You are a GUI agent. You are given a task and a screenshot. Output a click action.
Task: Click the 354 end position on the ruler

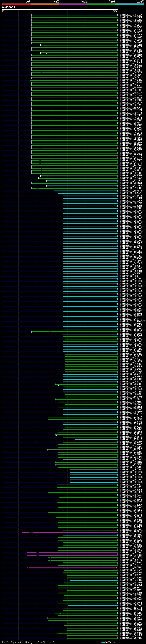pos(115,11)
